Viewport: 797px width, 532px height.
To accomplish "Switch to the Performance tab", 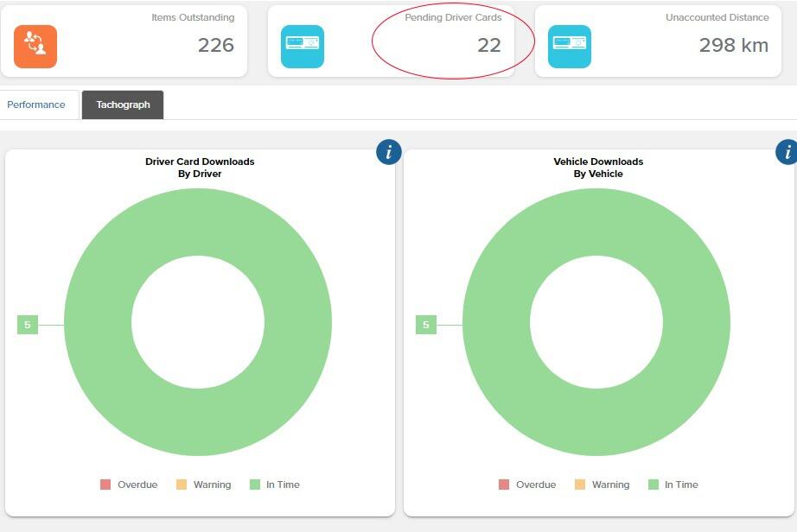I will click(x=36, y=104).
